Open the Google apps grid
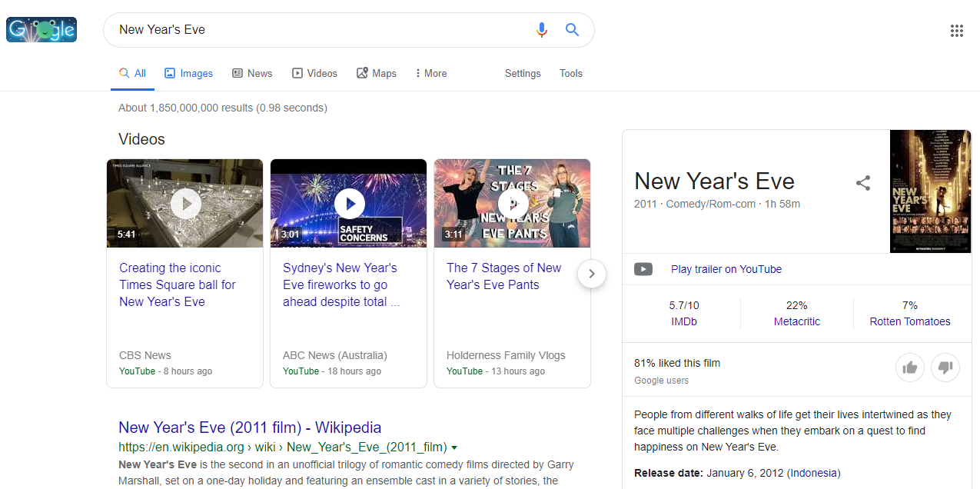Screen dimensions: 980x489 957,31
